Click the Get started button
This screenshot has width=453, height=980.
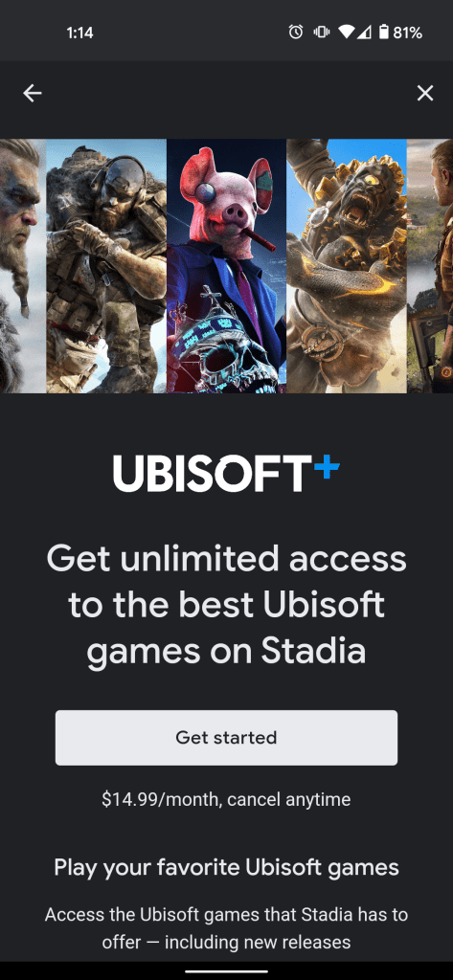(226, 738)
